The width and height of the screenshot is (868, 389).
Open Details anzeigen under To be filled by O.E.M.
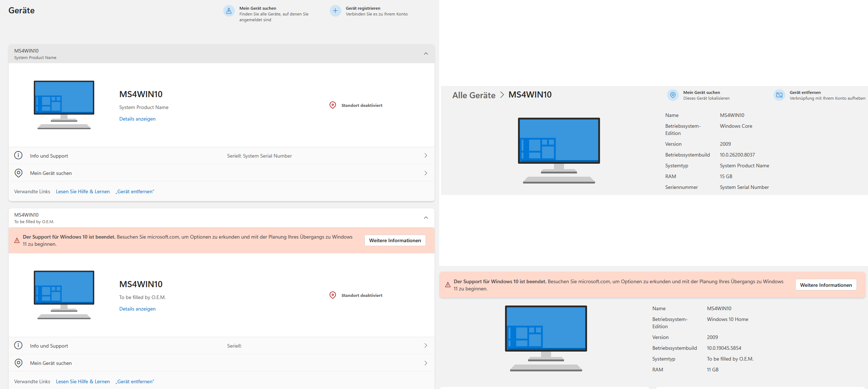tap(137, 309)
